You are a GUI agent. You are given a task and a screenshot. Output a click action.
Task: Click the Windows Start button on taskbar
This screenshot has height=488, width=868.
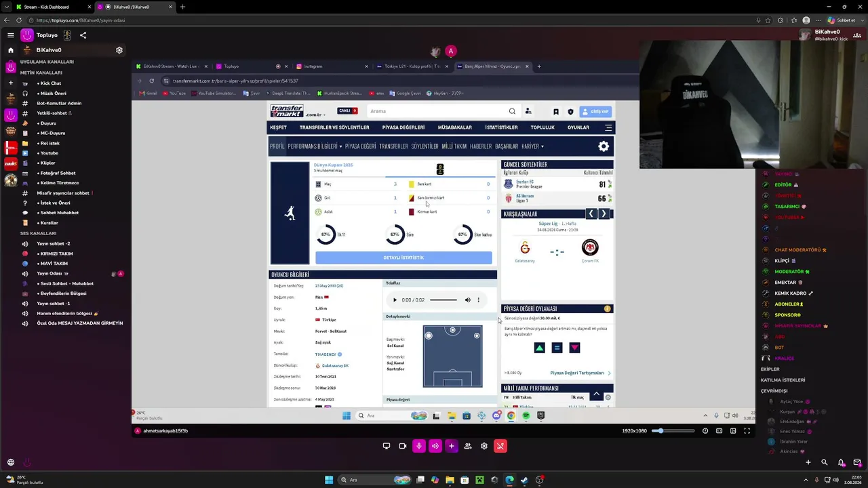(x=329, y=480)
